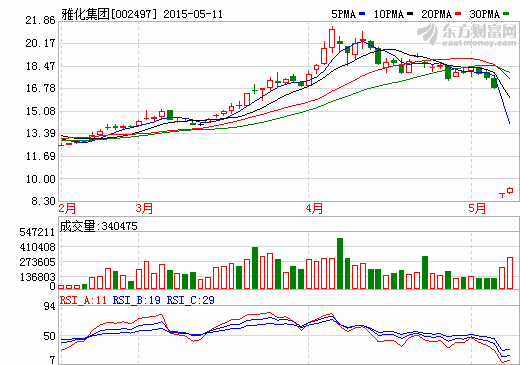Image resolution: width=520 pixels, height=365 pixels.
Task: Click the 15.08 price axis label
Action: click(40, 111)
